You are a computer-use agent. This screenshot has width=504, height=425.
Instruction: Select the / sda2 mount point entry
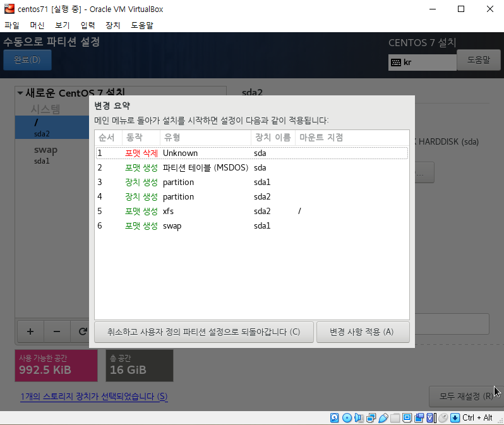pos(52,128)
